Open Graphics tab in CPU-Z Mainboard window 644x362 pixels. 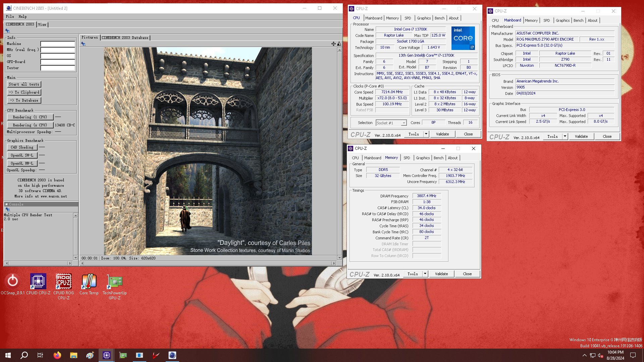tap(562, 20)
